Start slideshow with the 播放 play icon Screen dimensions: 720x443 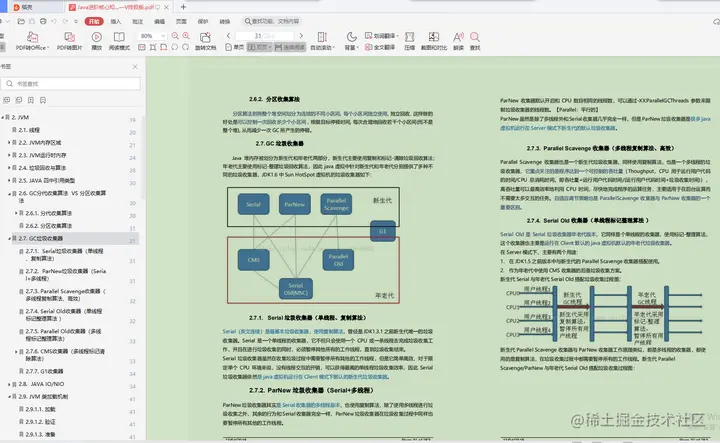pos(96,37)
